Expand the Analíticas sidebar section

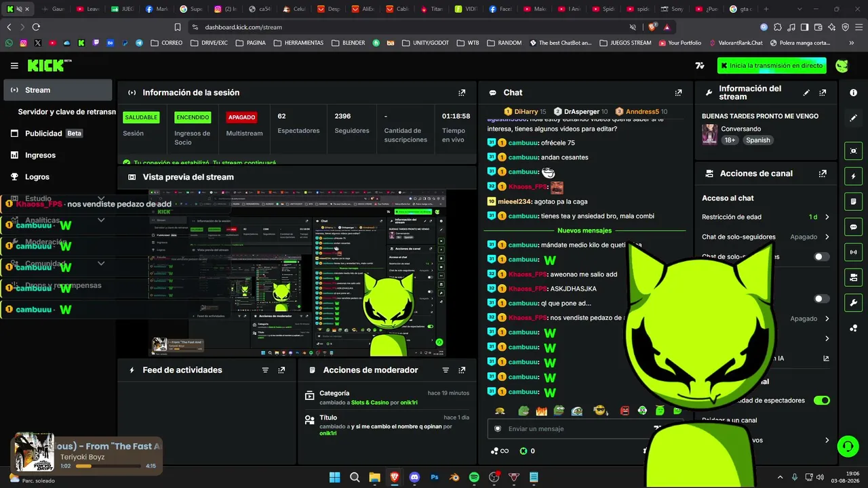101,220
